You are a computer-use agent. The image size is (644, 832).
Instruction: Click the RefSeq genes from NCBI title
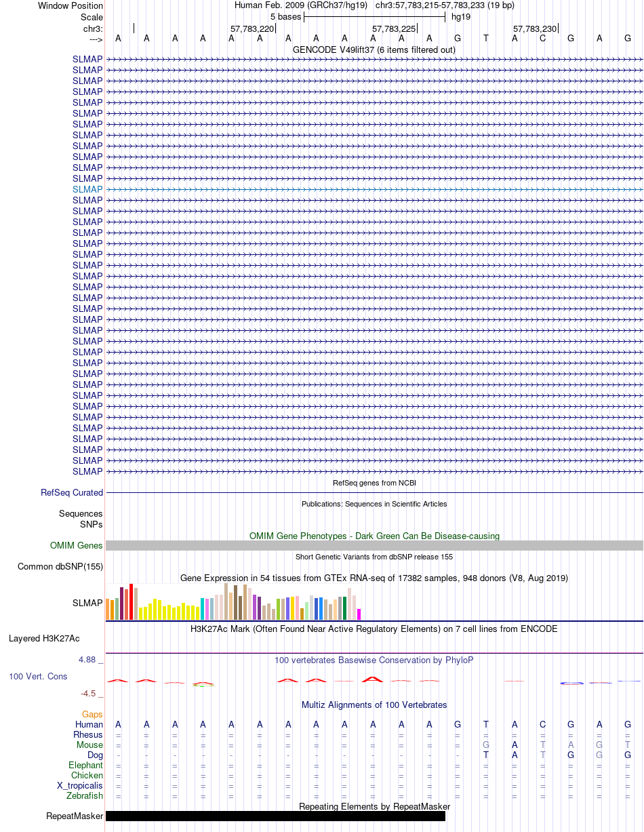(374, 483)
